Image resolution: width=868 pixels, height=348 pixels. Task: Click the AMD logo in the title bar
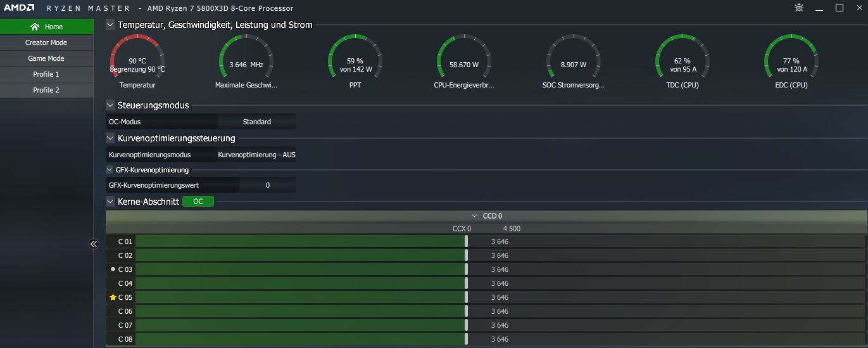click(19, 8)
